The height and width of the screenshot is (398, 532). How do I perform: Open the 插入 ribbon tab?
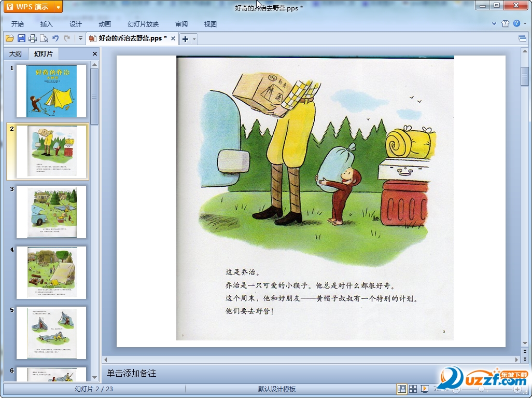point(47,24)
